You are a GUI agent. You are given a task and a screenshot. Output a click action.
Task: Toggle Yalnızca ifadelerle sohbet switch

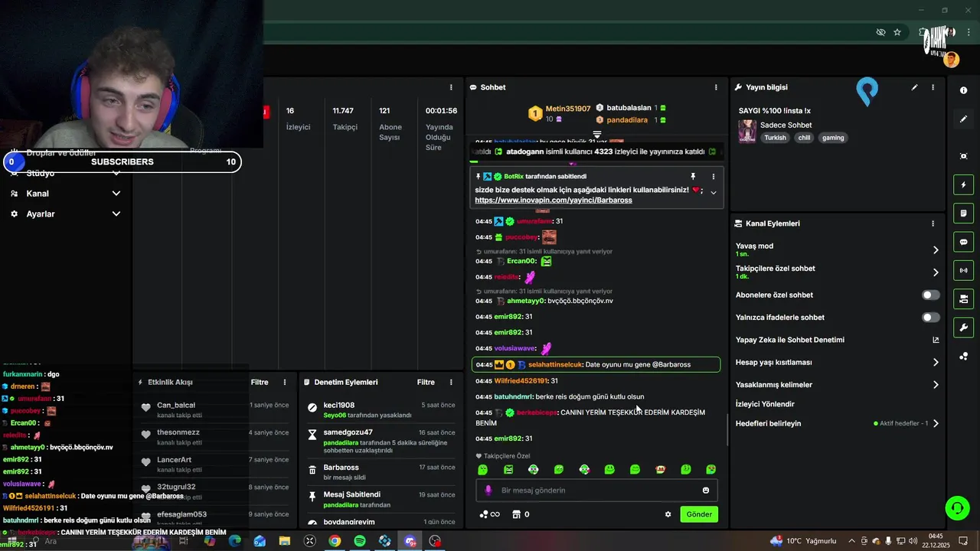(x=930, y=317)
